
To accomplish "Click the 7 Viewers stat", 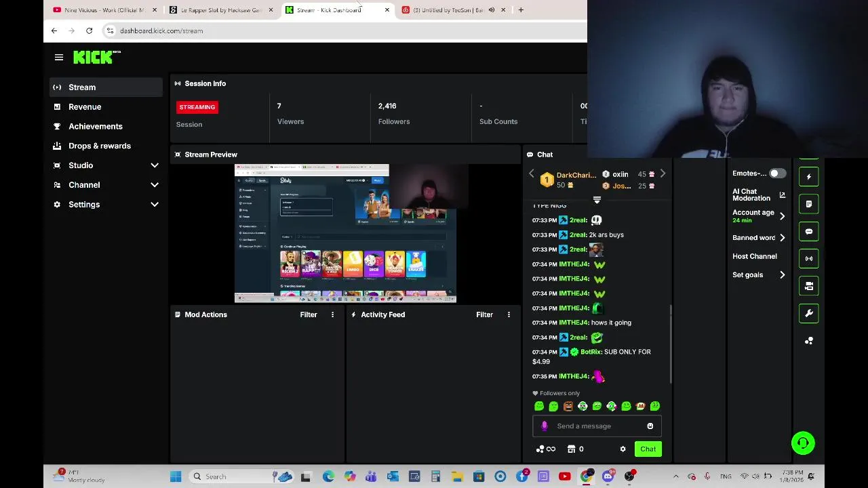I will 290,114.
